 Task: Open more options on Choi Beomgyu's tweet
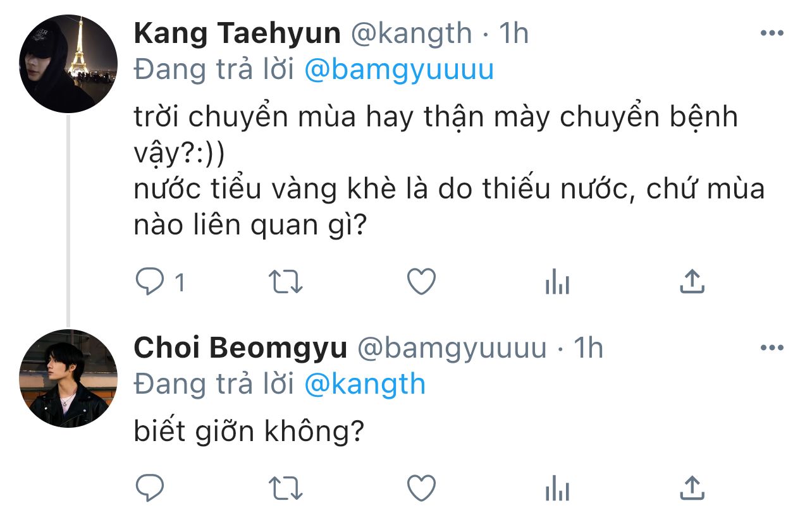point(772,348)
